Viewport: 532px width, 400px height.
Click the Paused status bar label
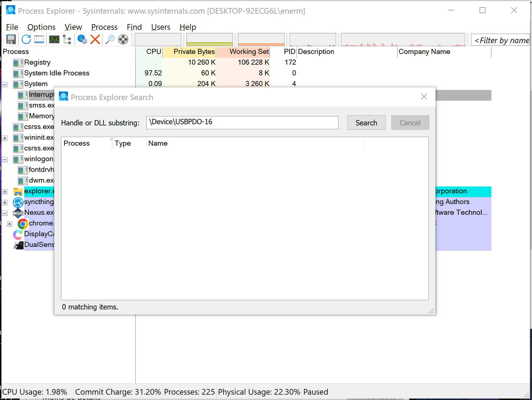(x=316, y=392)
